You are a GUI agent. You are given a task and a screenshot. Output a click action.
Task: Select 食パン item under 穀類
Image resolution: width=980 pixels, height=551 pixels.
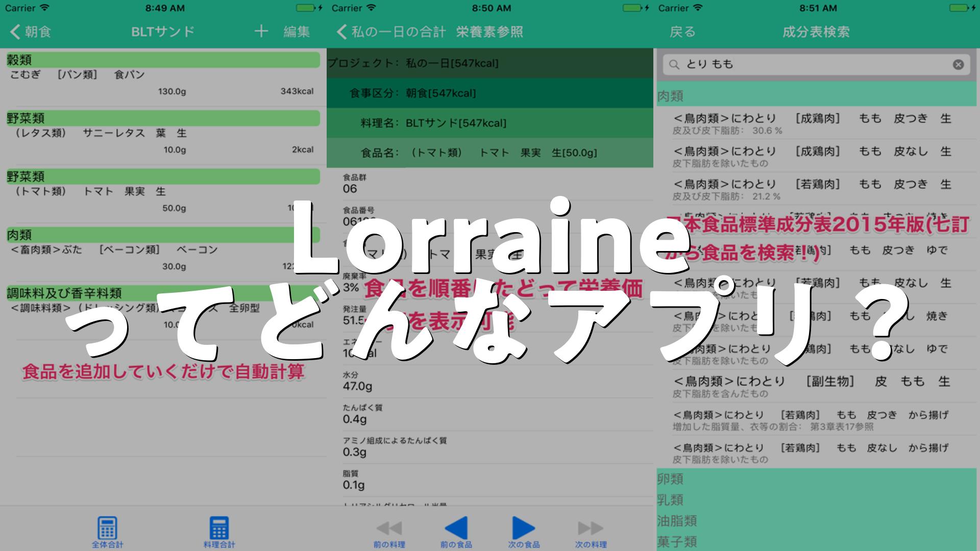point(163,83)
